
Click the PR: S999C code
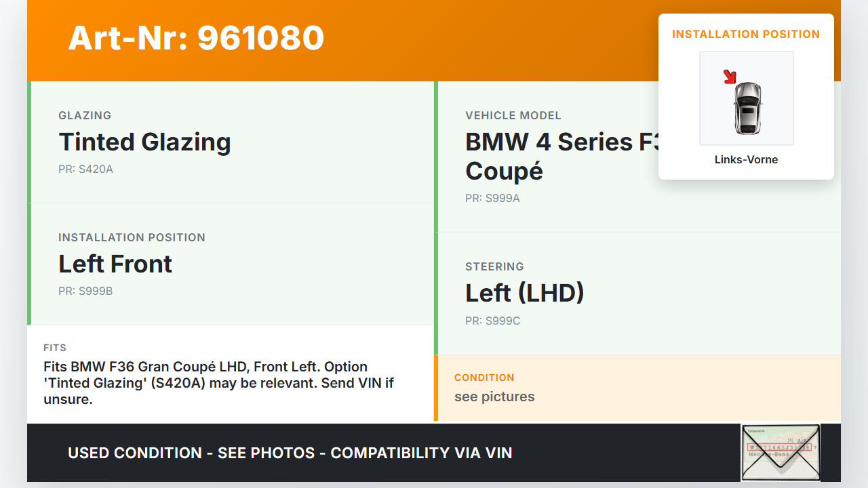coord(492,321)
